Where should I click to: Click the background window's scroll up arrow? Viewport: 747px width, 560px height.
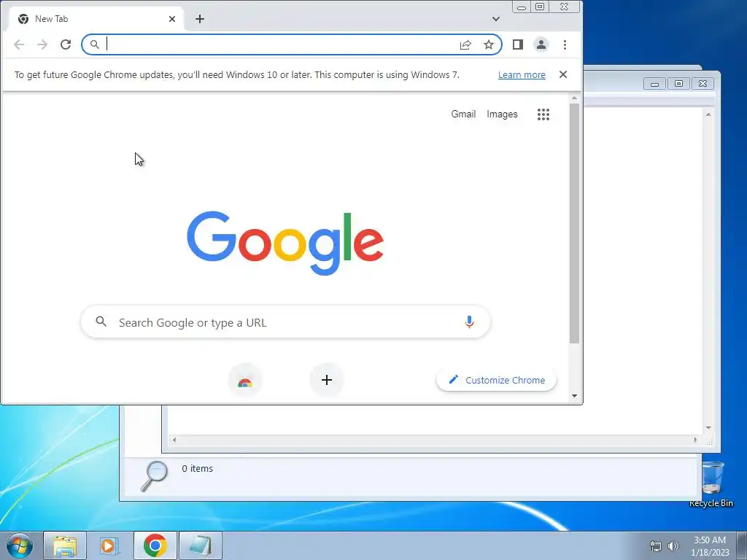click(x=709, y=114)
